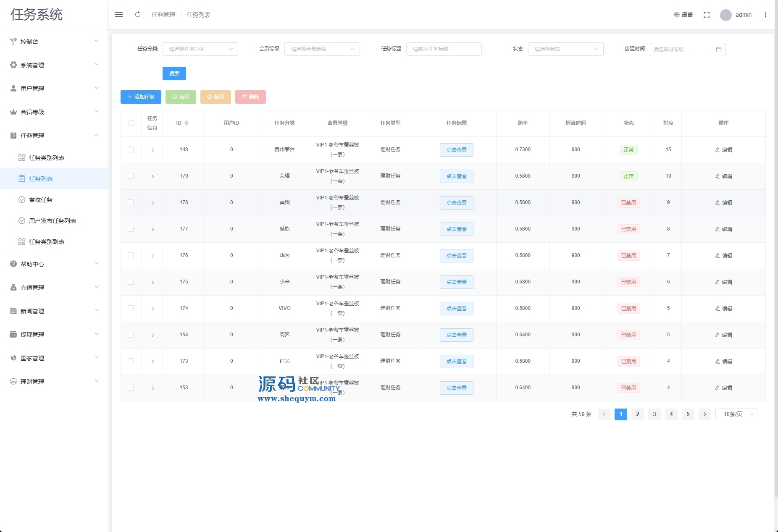Click the ID column sort arrows

(187, 123)
